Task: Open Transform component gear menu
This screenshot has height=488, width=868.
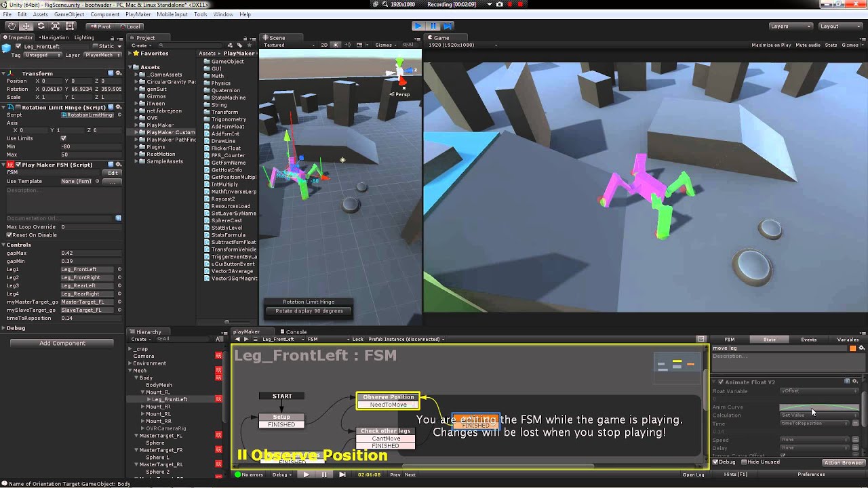Action: (x=119, y=73)
